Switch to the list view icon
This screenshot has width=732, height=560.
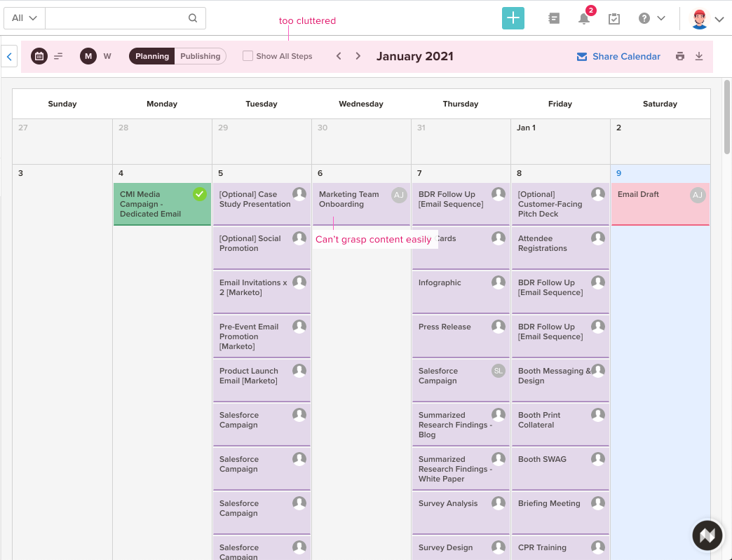click(58, 56)
